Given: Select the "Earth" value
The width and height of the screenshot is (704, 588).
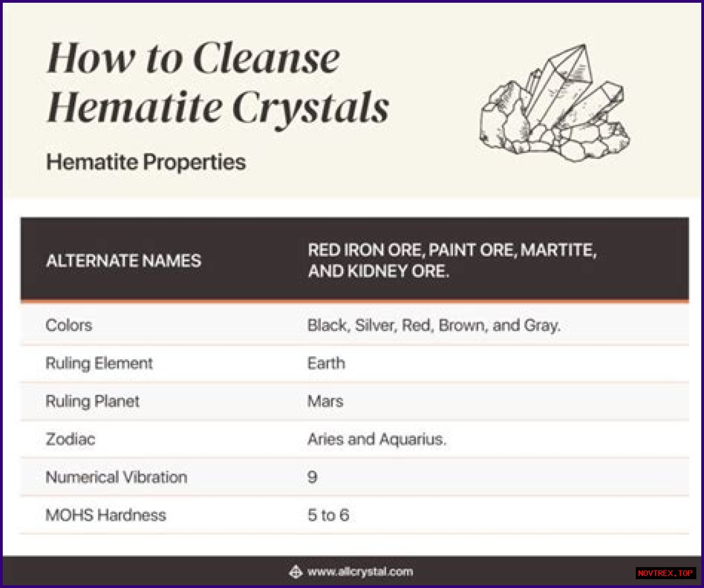Looking at the screenshot, I should pyautogui.click(x=326, y=363).
